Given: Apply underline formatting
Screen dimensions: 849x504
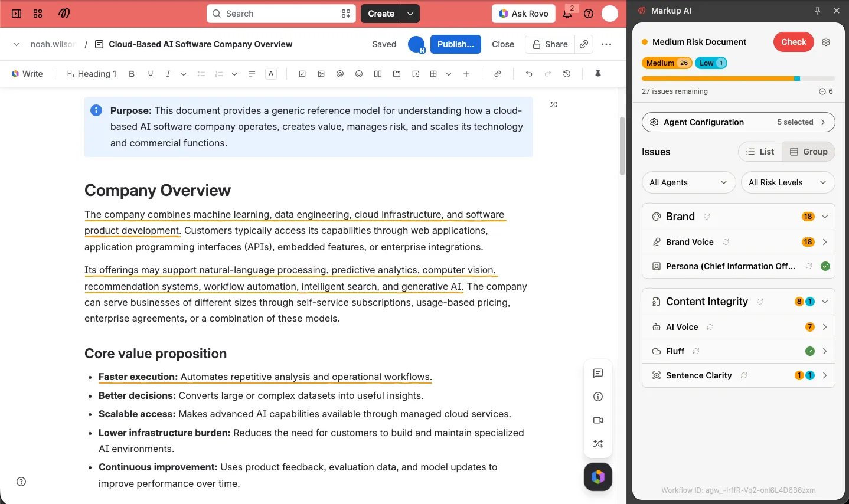Looking at the screenshot, I should [x=151, y=74].
